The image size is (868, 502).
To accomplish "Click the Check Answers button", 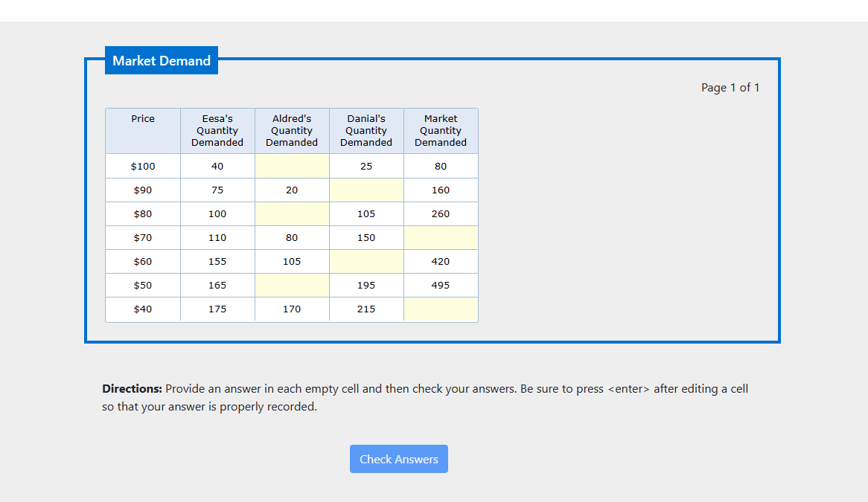I will coord(398,458).
